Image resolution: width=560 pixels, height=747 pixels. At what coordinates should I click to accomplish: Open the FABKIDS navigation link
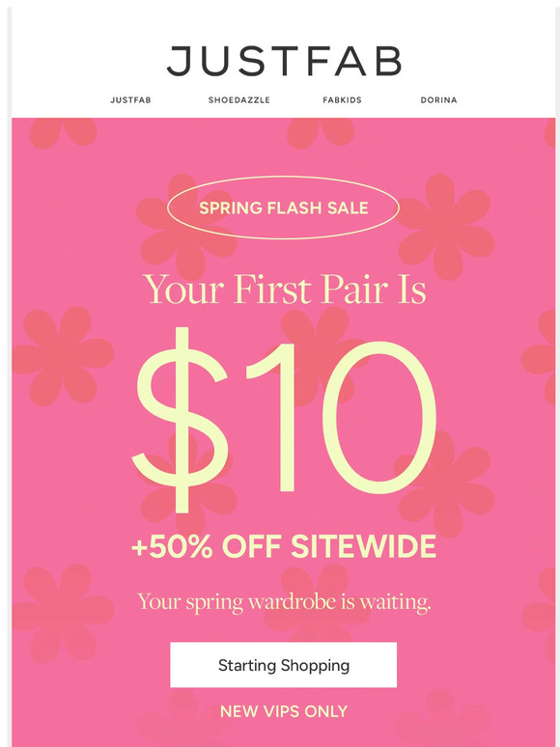pos(342,100)
